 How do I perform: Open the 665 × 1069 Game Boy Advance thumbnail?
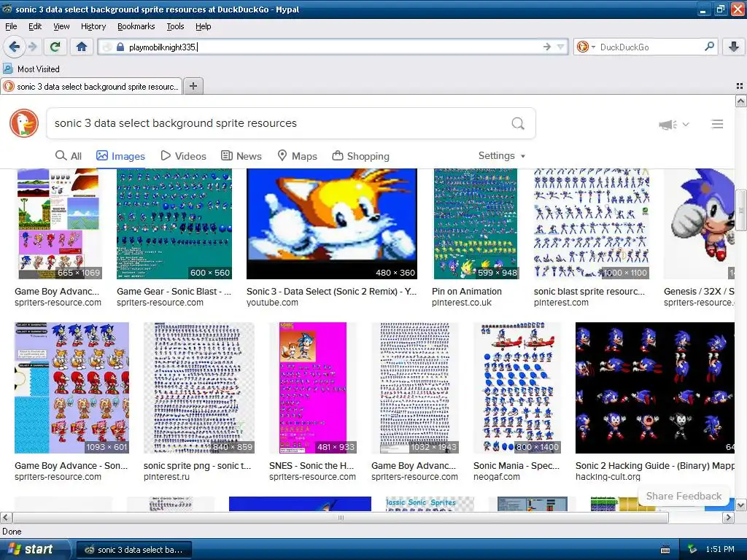(x=59, y=224)
